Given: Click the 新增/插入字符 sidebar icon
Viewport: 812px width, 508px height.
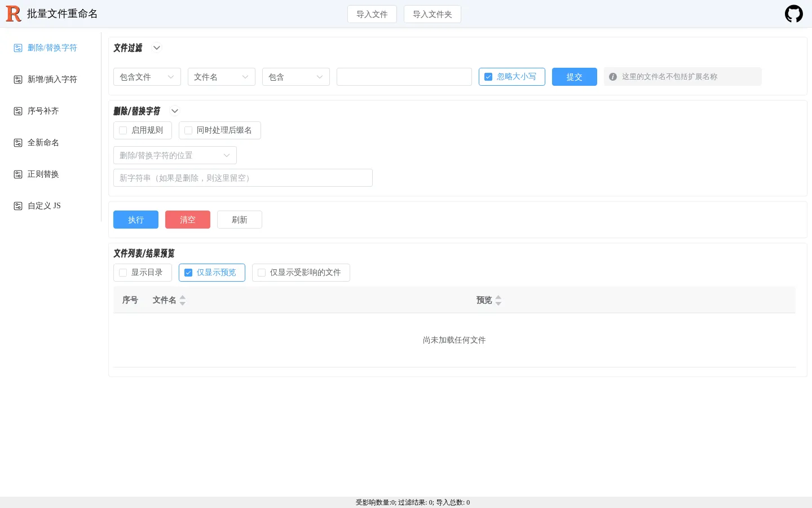Looking at the screenshot, I should pos(18,80).
